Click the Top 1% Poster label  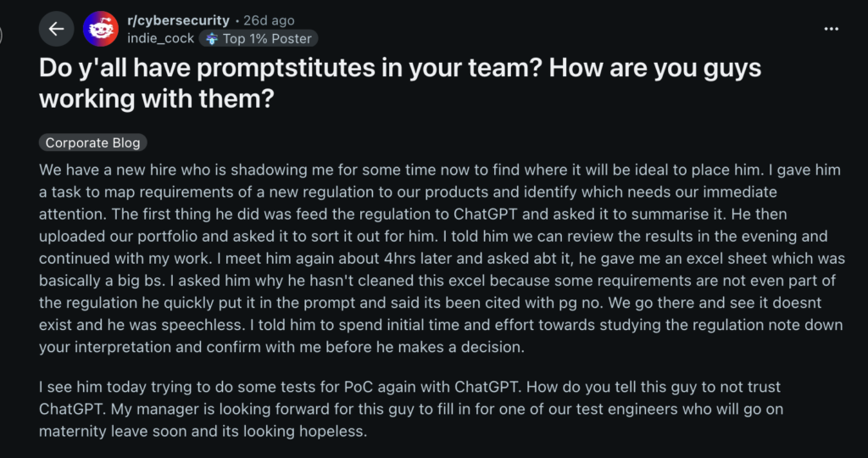pyautogui.click(x=267, y=38)
